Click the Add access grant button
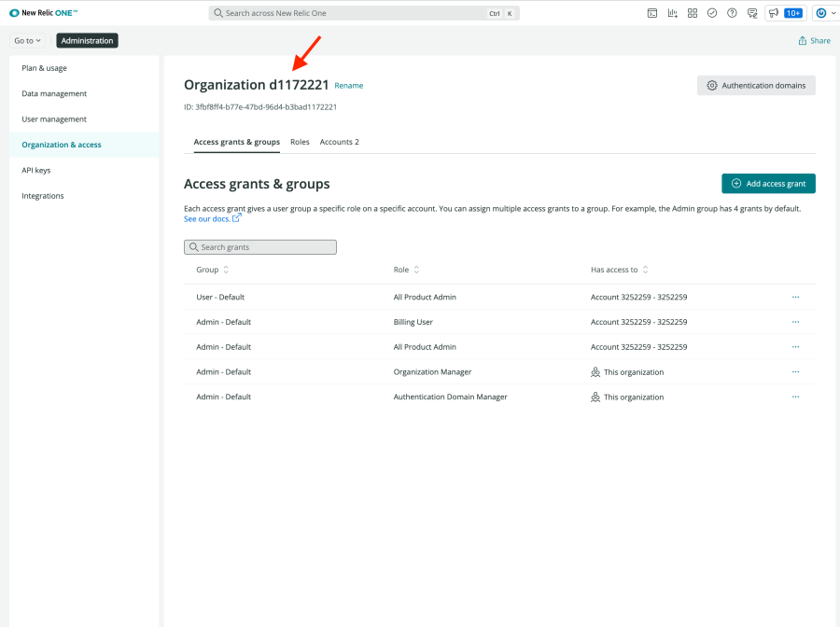Screen dimensions: 840x627 point(768,184)
